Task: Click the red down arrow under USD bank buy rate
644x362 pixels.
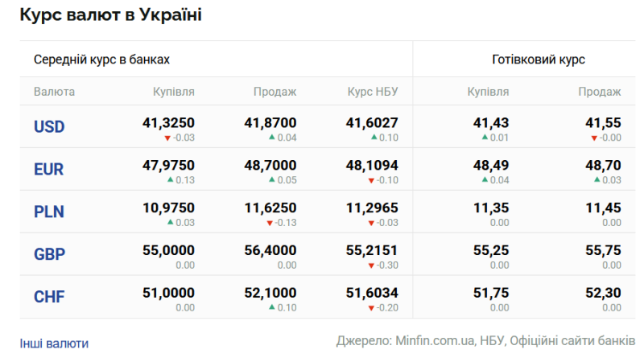Action: pyautogui.click(x=167, y=138)
